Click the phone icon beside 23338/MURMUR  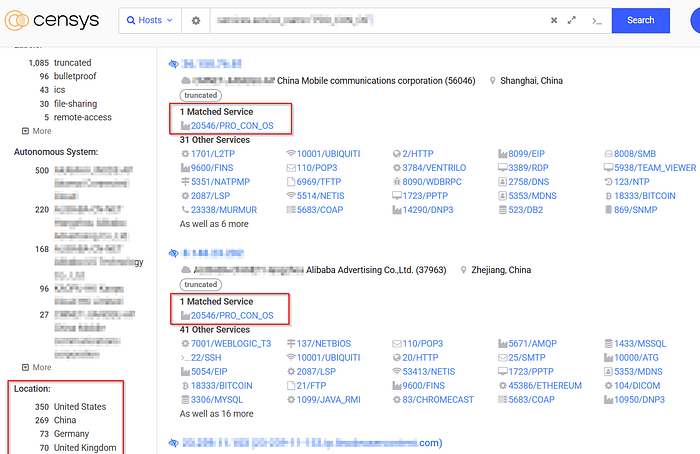coord(185,210)
